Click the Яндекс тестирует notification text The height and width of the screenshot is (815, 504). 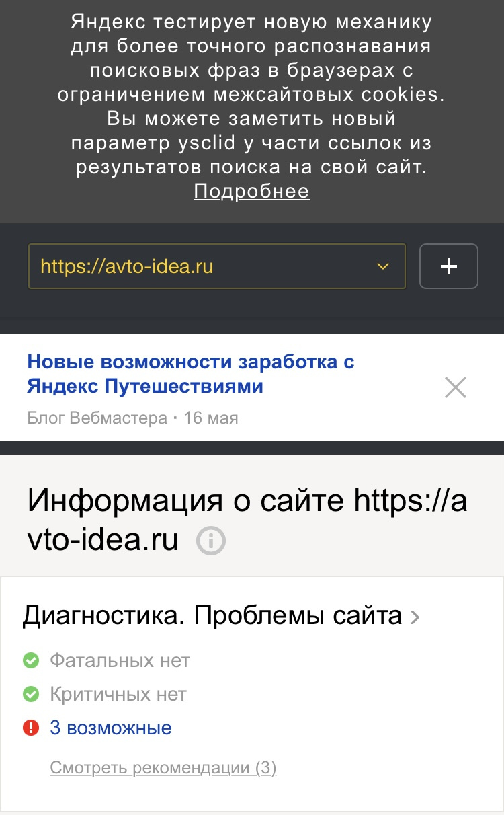click(251, 94)
